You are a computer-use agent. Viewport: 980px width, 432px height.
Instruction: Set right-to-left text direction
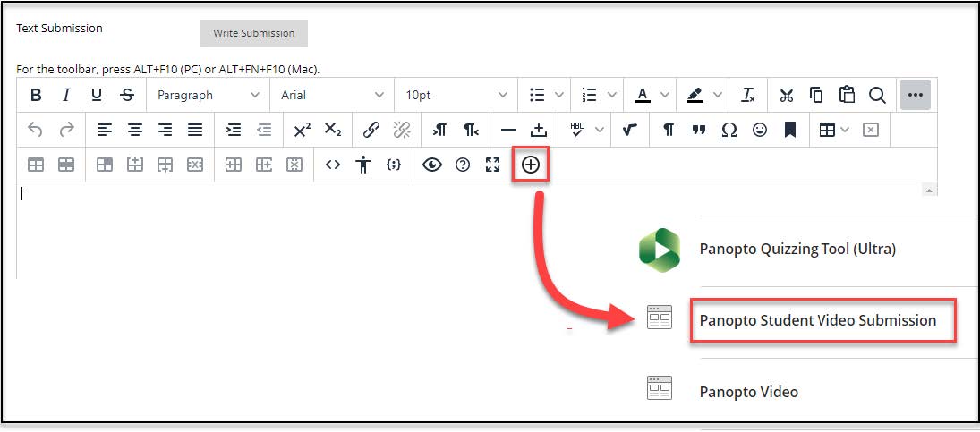tap(470, 130)
